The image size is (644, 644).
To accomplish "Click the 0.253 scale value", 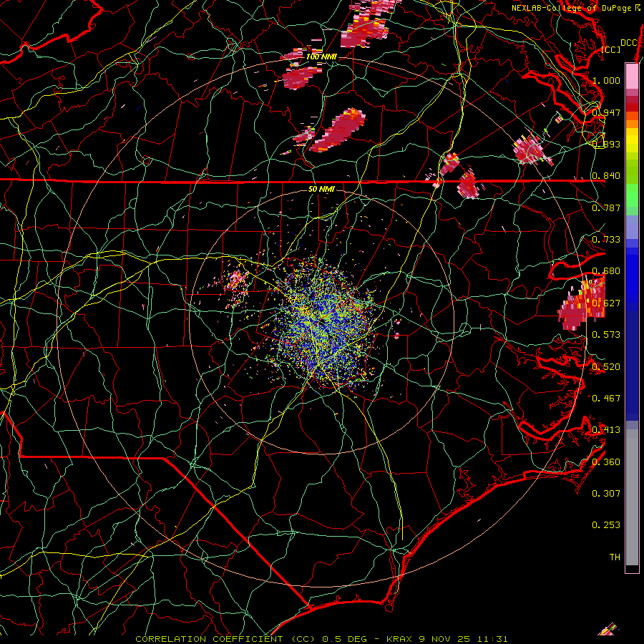I will (x=606, y=525).
